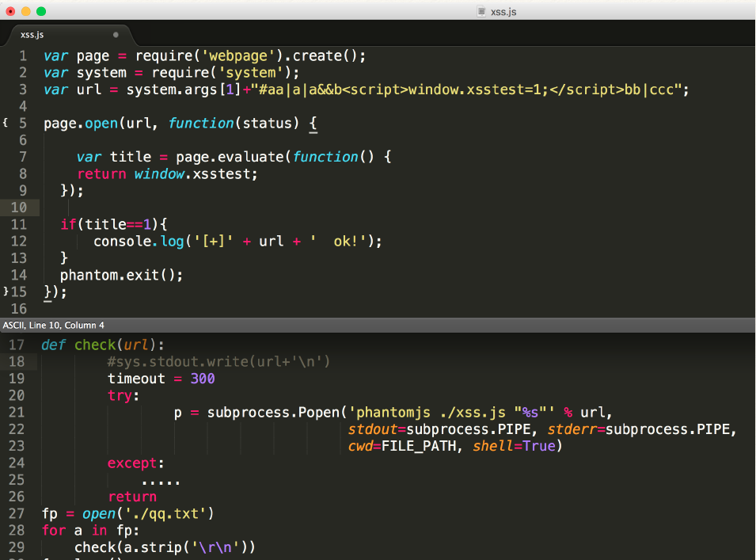756x560 pixels.
Task: Click 'subprocess.Popen' on line 21
Action: coord(273,413)
